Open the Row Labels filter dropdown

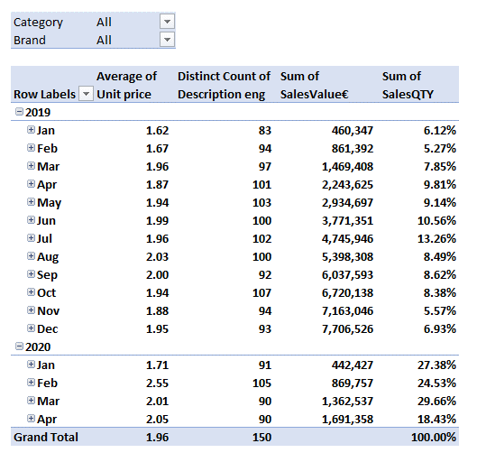point(86,94)
